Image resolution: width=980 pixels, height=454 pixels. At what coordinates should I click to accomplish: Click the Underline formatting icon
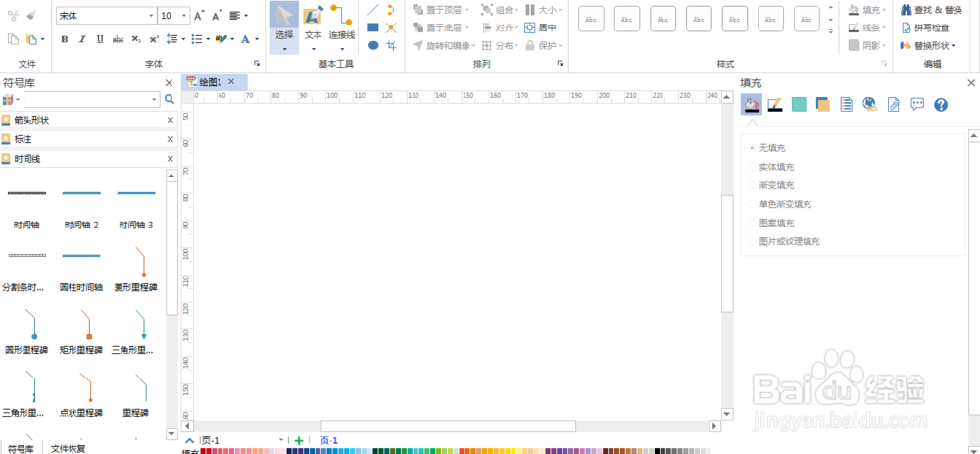[100, 39]
